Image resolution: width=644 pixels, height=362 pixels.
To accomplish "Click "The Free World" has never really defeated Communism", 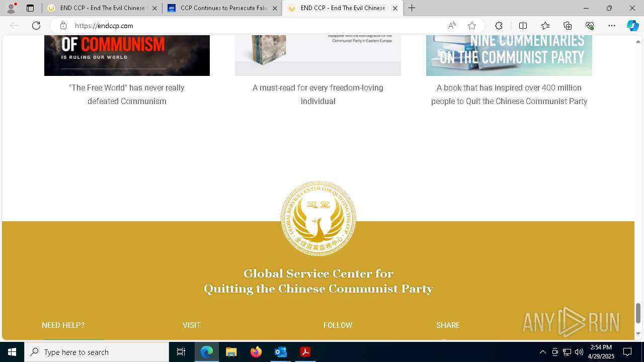I will click(x=127, y=95).
